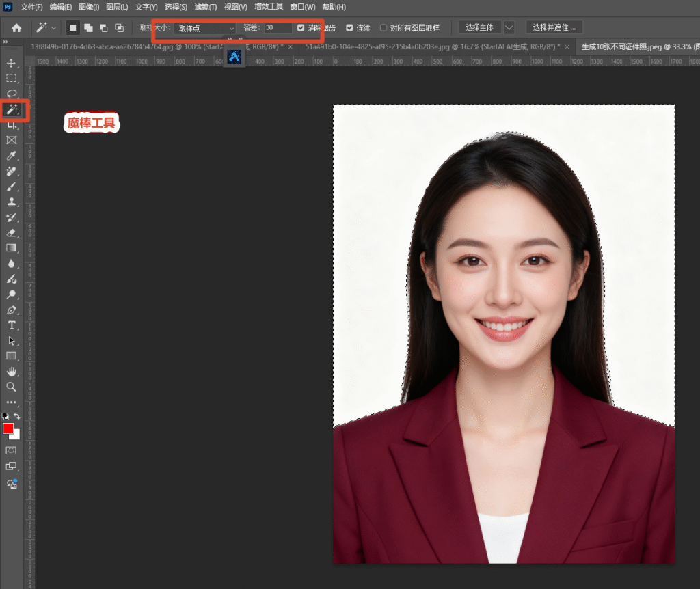
Task: Toggle the 连续 contiguous checkbox
Action: [349, 27]
